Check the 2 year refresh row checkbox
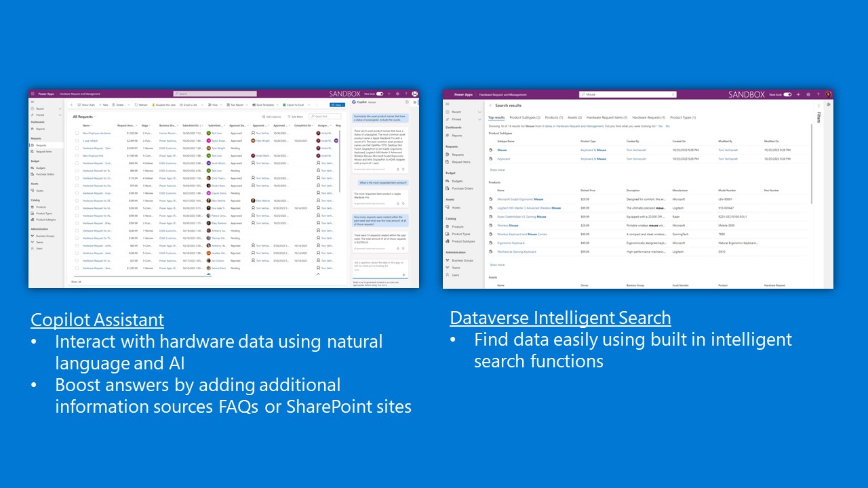Image resolution: width=868 pixels, height=488 pixels. [x=77, y=140]
